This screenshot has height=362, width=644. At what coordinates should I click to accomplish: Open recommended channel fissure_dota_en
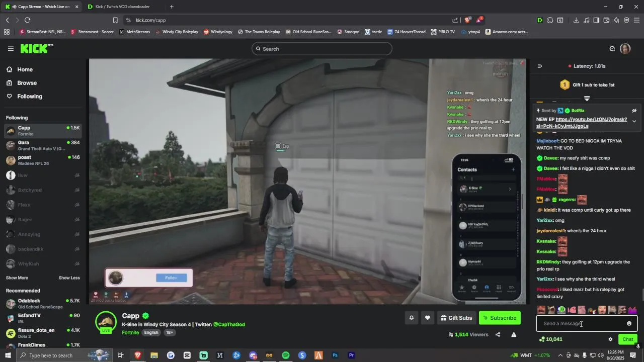pyautogui.click(x=43, y=333)
